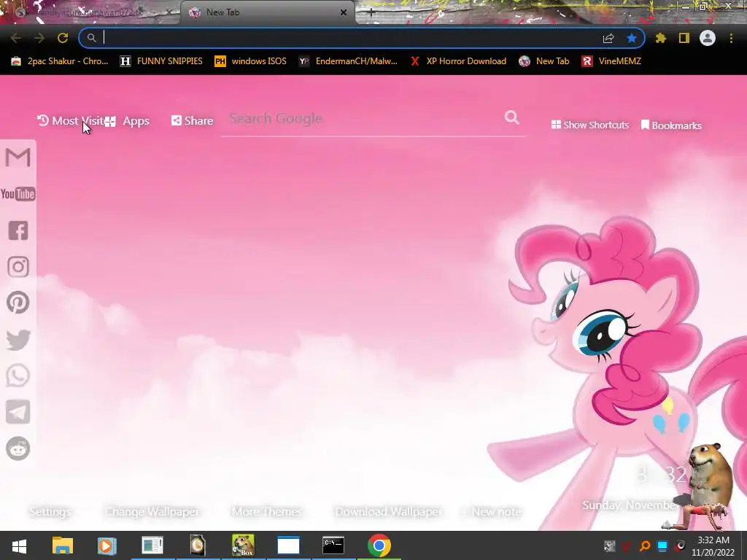The image size is (747, 560).
Task: Open Most Visited sites menu
Action: coord(70,120)
